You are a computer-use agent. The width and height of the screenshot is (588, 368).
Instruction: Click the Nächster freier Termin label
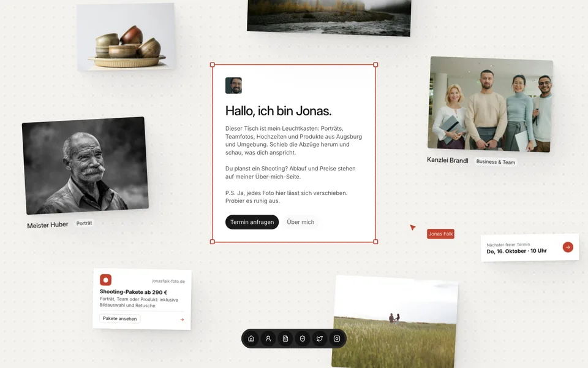[x=508, y=245]
